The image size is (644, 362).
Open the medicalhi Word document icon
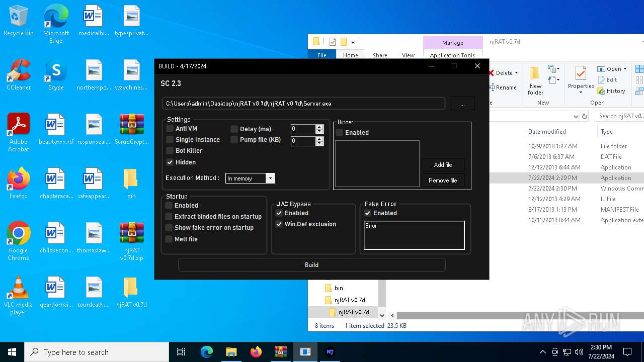94,21
